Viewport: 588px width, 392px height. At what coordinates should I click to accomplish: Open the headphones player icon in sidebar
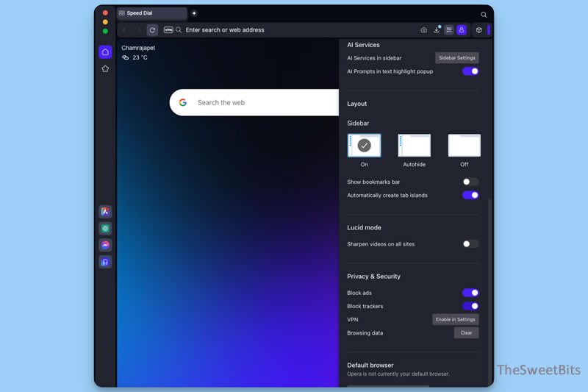[x=105, y=262]
